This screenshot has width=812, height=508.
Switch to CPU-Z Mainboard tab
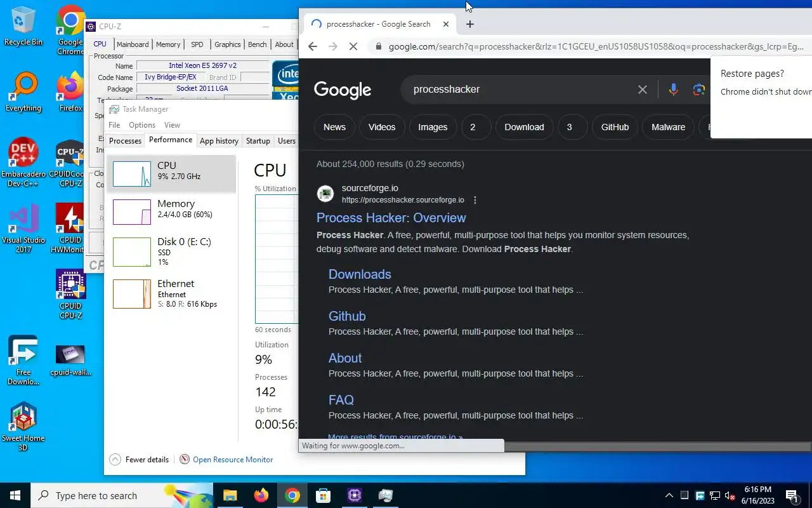click(x=133, y=44)
